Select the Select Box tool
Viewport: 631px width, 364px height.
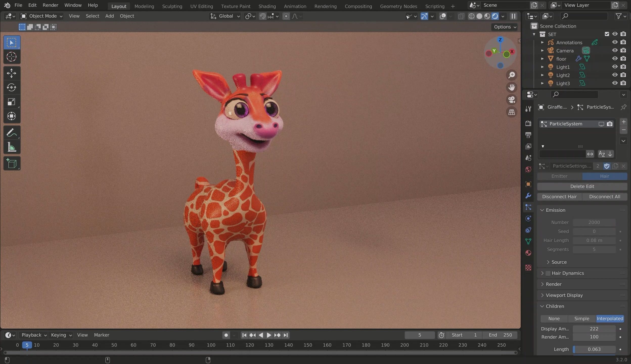[12, 42]
